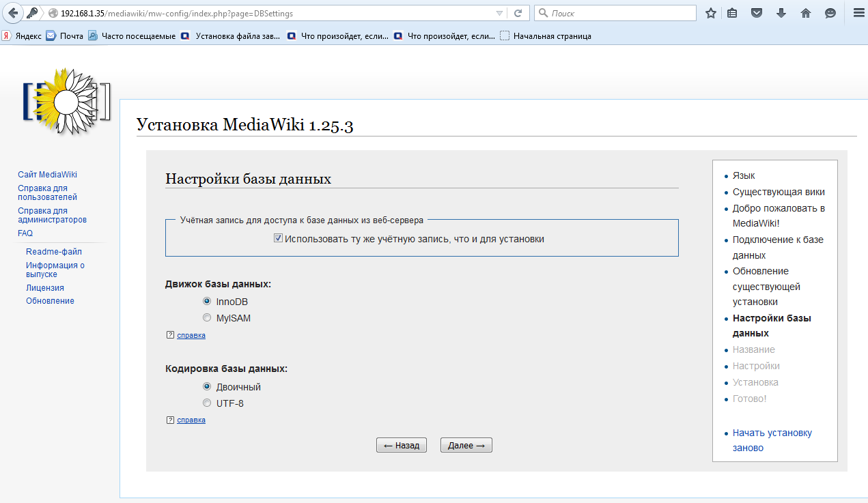Open the Начальная страница bookmark
The width and height of the screenshot is (868, 503).
546,36
